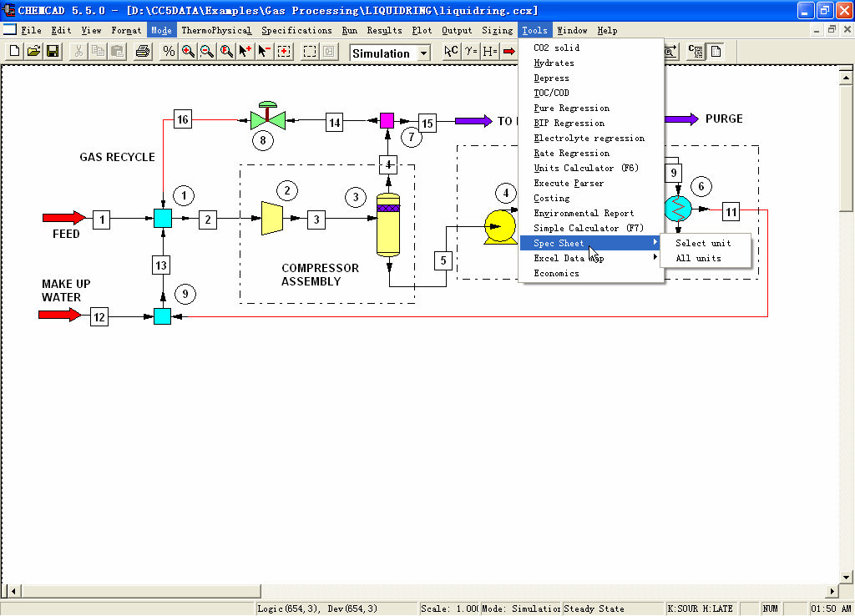Open Hydrates from the Tools menu
Screen dimensions: 855x616
pyautogui.click(x=590, y=63)
